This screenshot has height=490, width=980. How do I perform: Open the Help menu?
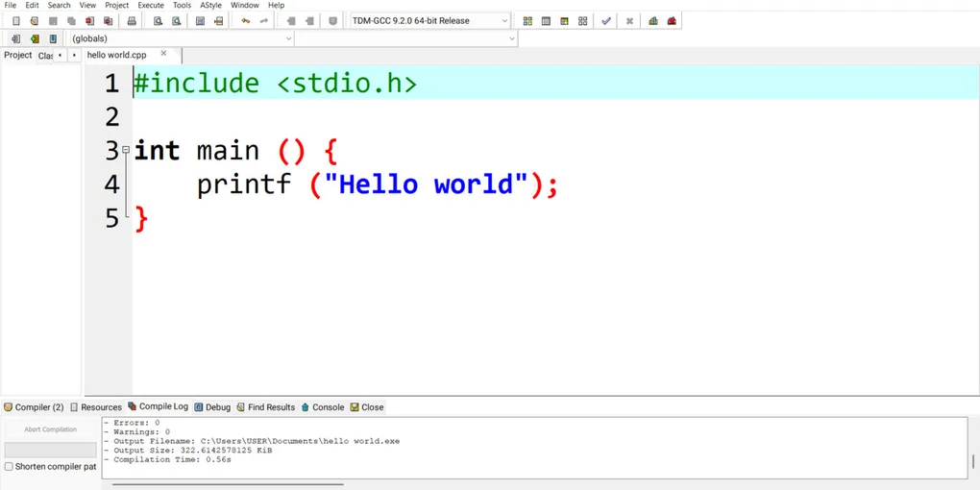[x=277, y=5]
